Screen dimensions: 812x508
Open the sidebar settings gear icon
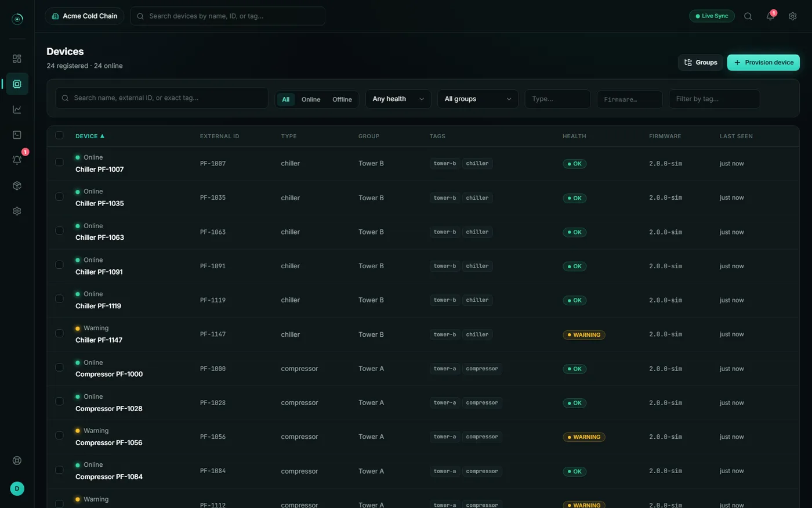[17, 211]
